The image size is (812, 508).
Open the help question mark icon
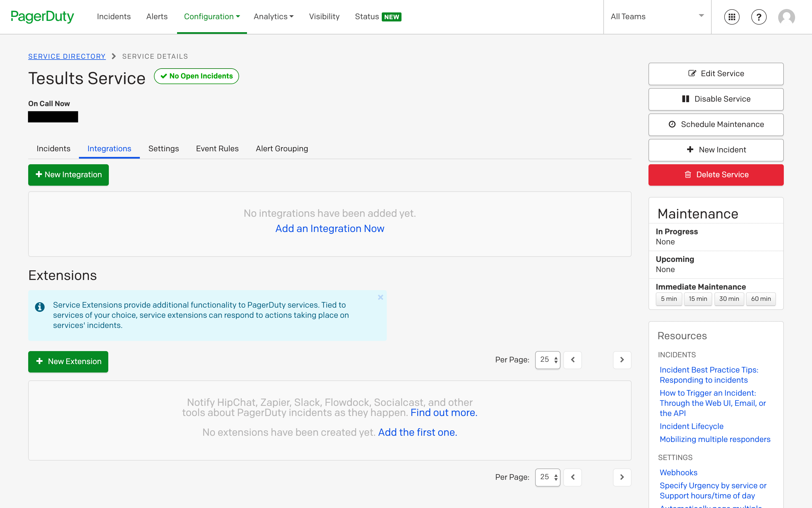759,17
